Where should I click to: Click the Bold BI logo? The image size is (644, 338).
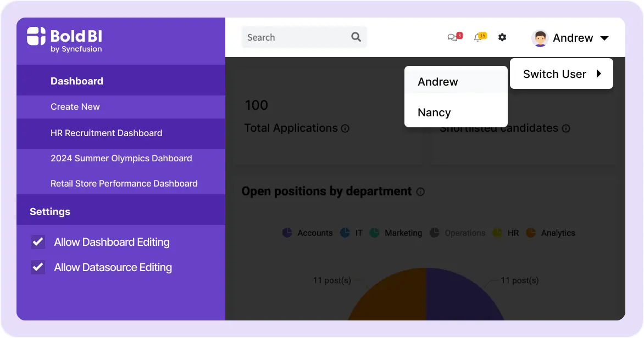[64, 40]
